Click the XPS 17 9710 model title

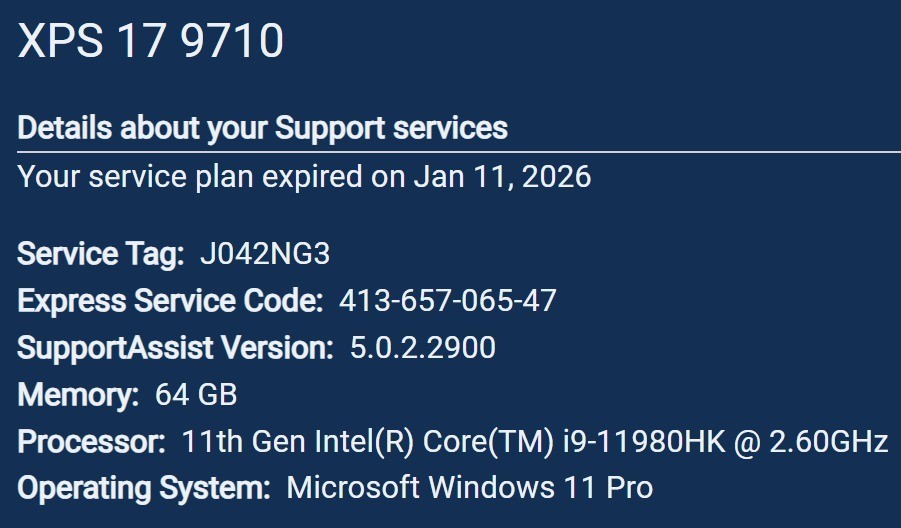pyautogui.click(x=151, y=41)
